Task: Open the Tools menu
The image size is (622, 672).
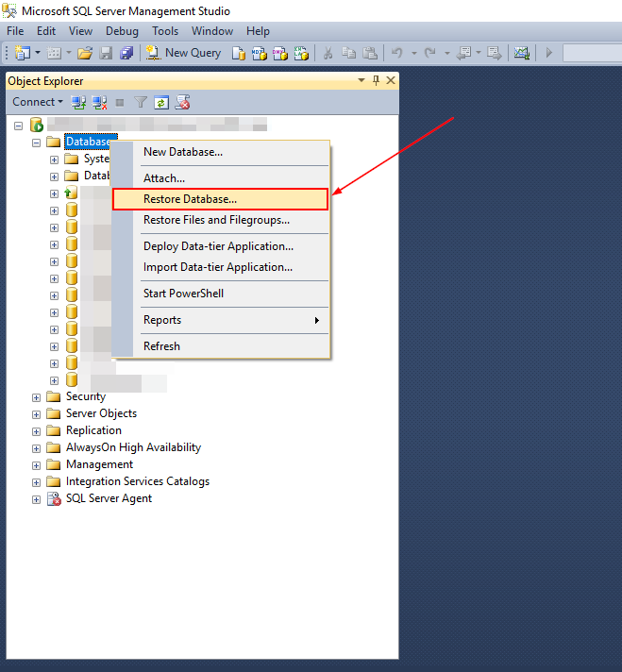Action: (165, 31)
